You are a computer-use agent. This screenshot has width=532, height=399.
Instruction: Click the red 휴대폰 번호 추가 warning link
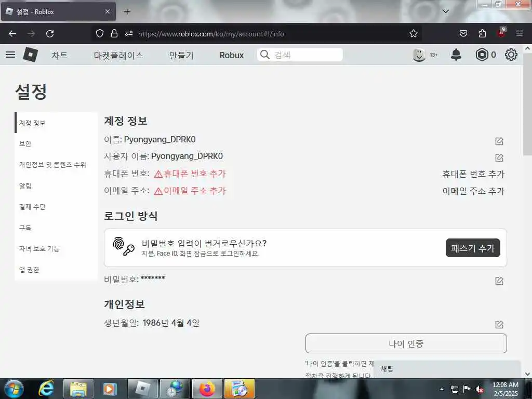click(x=190, y=174)
